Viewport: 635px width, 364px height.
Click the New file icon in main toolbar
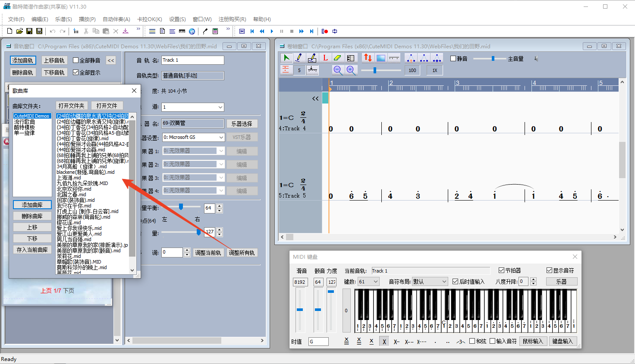click(x=9, y=31)
